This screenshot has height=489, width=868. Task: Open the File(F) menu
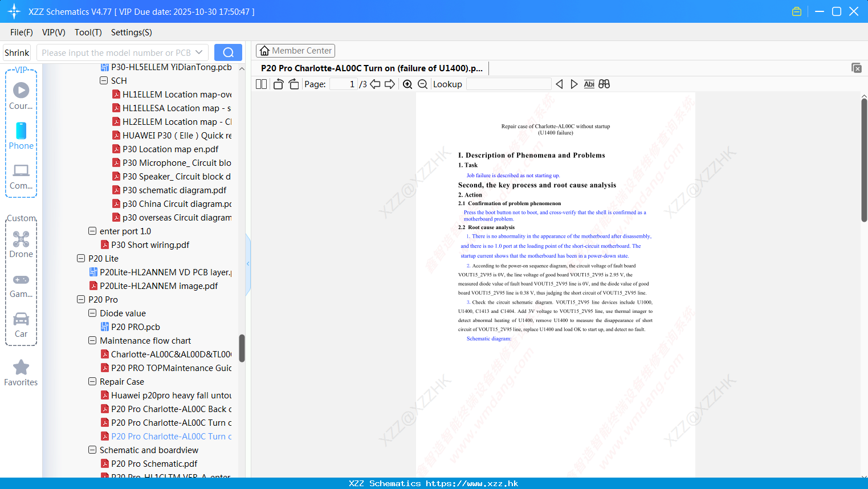click(22, 32)
